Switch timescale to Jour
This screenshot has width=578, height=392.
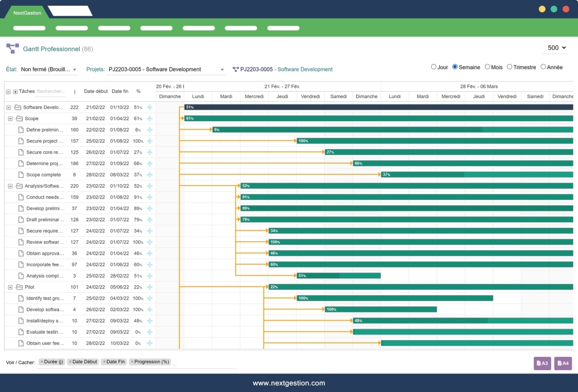coord(433,67)
